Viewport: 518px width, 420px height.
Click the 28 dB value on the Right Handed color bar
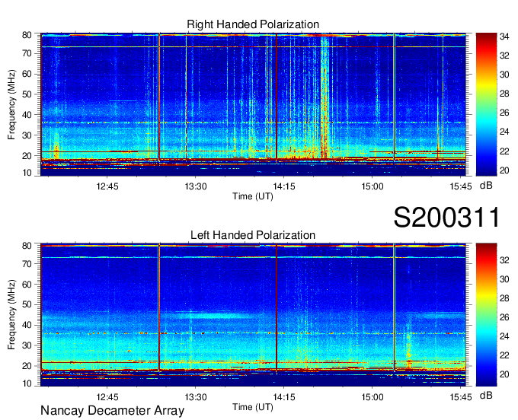point(504,94)
